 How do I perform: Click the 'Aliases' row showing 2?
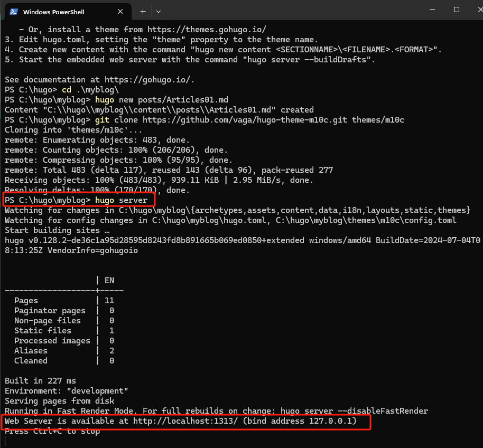click(64, 351)
